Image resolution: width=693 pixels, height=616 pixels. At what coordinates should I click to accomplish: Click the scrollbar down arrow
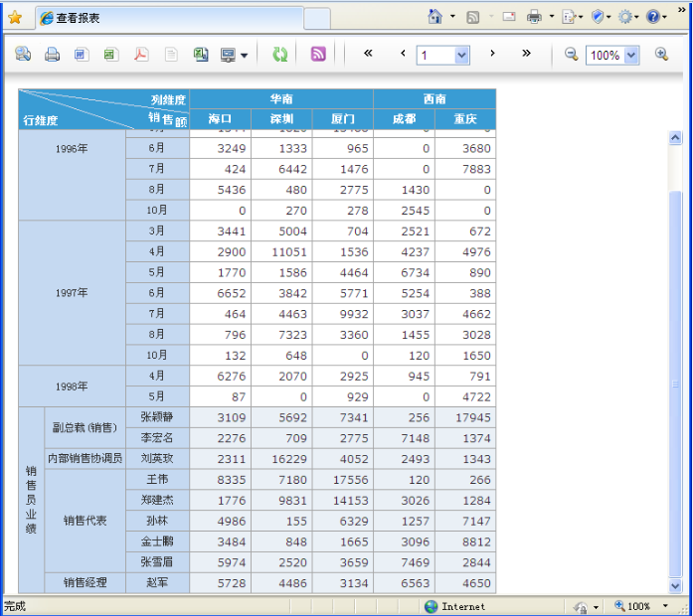coord(676,585)
